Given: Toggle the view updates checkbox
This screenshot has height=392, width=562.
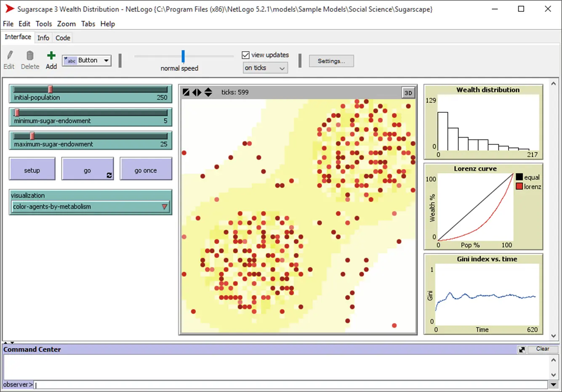Looking at the screenshot, I should (x=246, y=55).
